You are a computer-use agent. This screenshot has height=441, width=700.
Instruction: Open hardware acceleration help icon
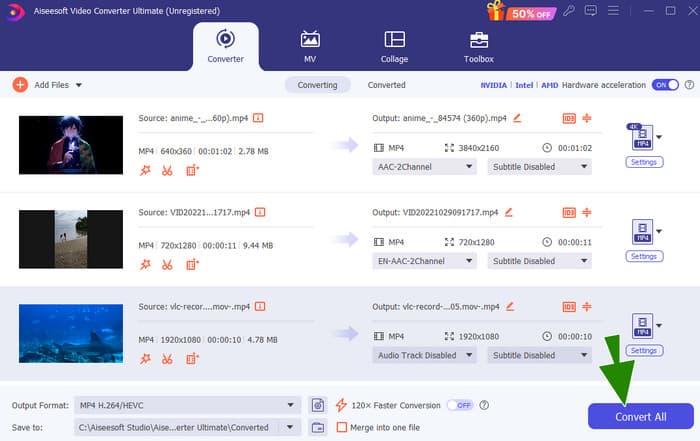pos(689,85)
